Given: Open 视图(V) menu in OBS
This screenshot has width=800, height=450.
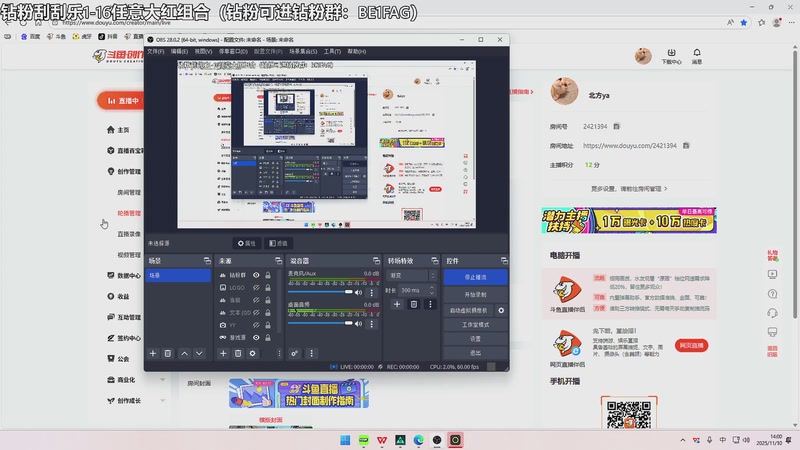Looking at the screenshot, I should click(203, 52).
